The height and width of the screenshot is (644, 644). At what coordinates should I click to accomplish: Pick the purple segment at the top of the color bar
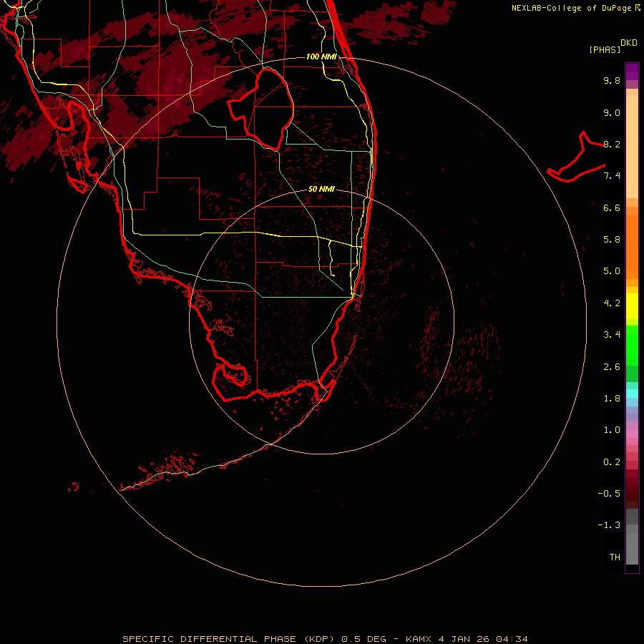pyautogui.click(x=632, y=72)
